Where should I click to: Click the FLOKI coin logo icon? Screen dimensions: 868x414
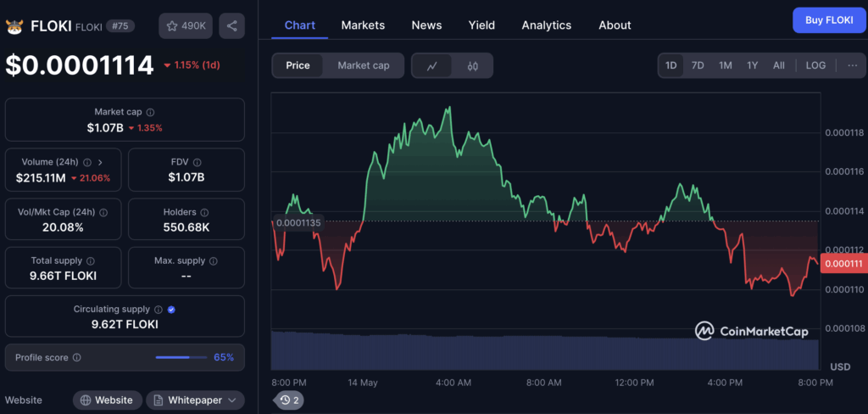[14, 26]
